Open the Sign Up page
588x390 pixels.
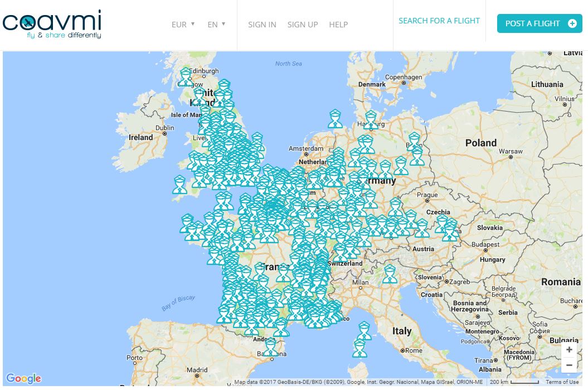pyautogui.click(x=303, y=25)
